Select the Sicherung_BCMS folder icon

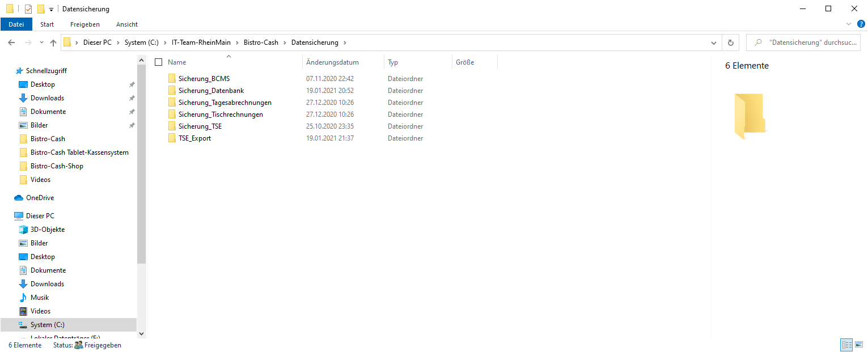172,79
